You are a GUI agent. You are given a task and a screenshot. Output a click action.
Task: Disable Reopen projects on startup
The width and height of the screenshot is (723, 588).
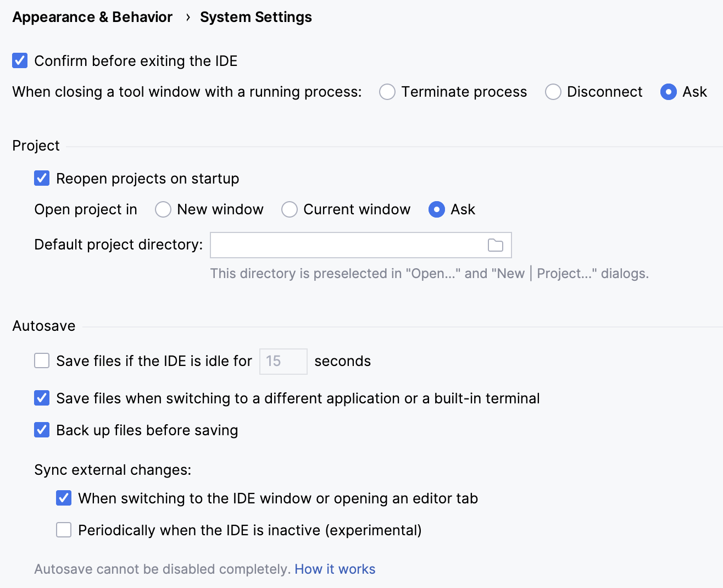[x=42, y=178]
